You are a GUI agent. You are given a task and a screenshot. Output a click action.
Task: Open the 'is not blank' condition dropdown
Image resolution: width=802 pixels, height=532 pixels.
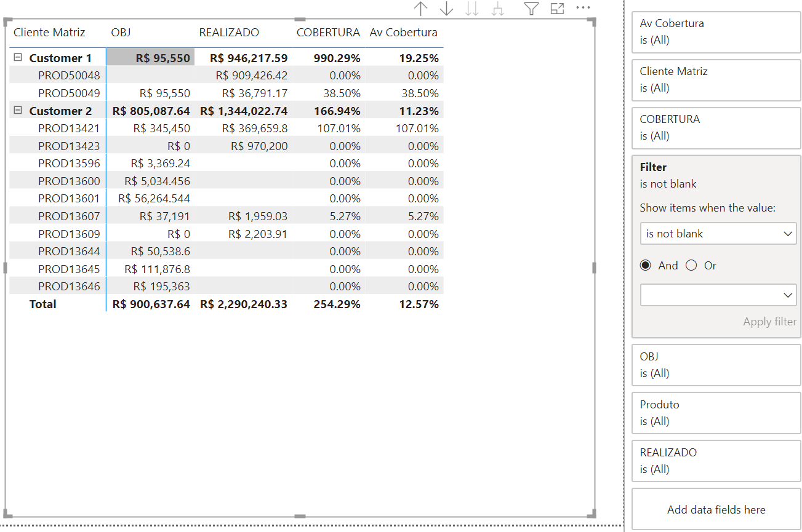[718, 234]
